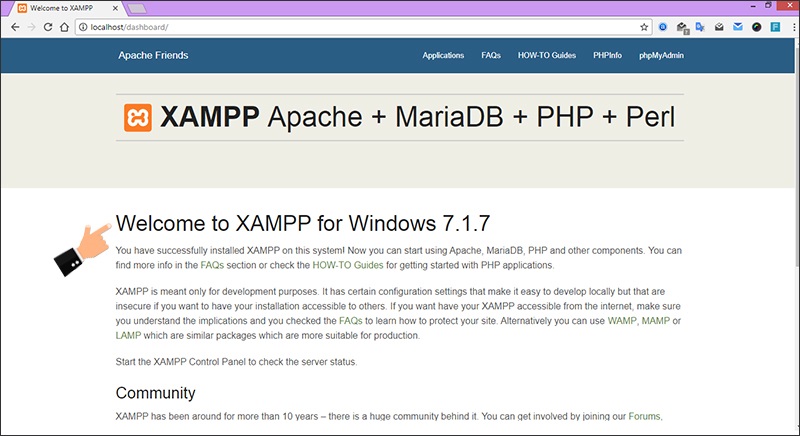
Task: Follow 'HOW-TO Guides' link in first paragraph
Action: click(347, 265)
